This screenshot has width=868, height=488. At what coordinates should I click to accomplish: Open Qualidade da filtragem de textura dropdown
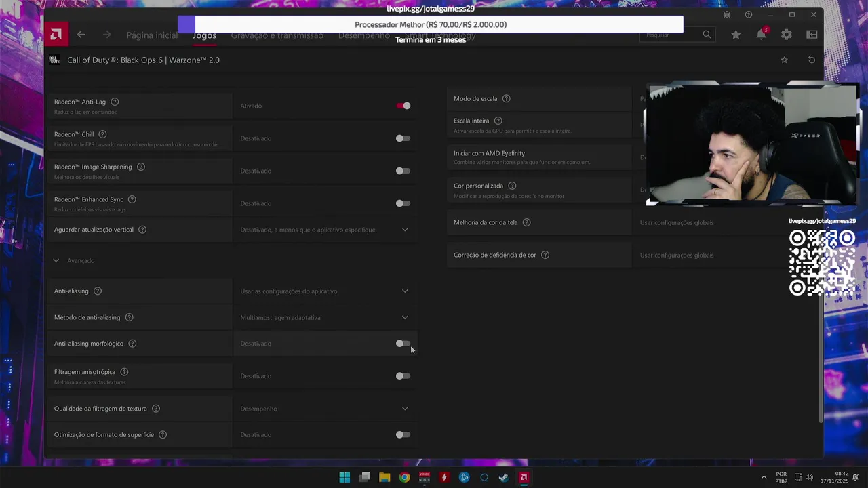325,409
